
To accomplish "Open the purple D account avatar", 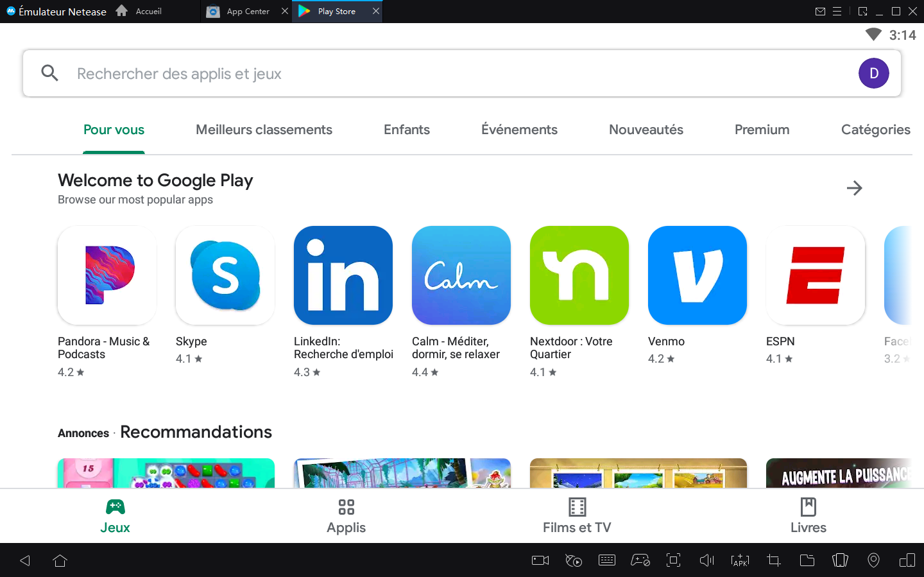I will tap(873, 74).
